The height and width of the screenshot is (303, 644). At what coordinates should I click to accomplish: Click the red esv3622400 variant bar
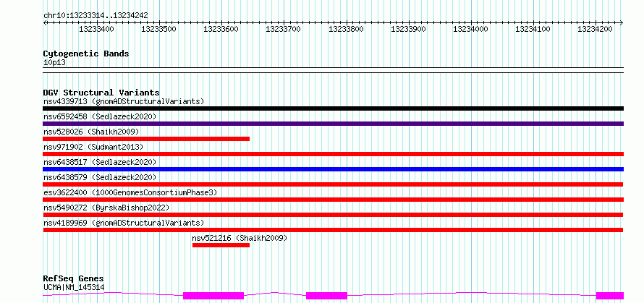pos(333,200)
